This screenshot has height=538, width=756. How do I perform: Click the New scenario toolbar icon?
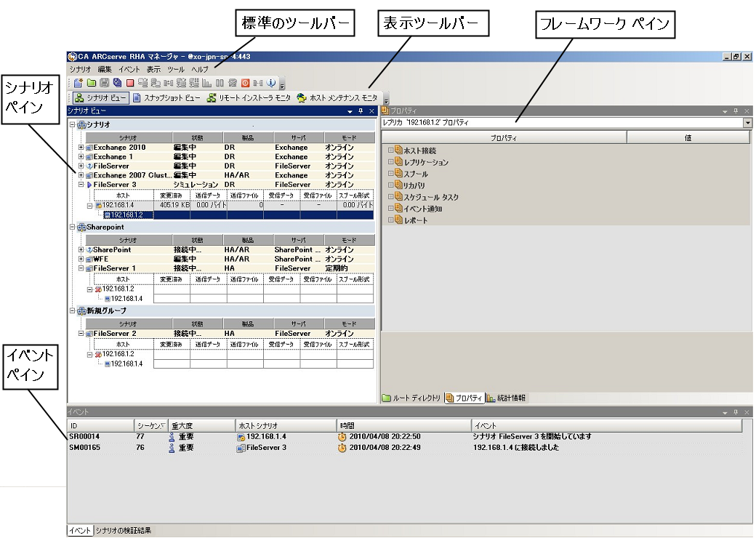pos(79,84)
